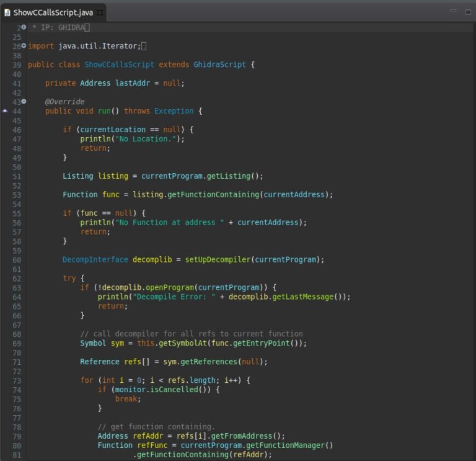Click the line number 60 in the gutter
This screenshot has height=461, width=476.
coord(16,259)
